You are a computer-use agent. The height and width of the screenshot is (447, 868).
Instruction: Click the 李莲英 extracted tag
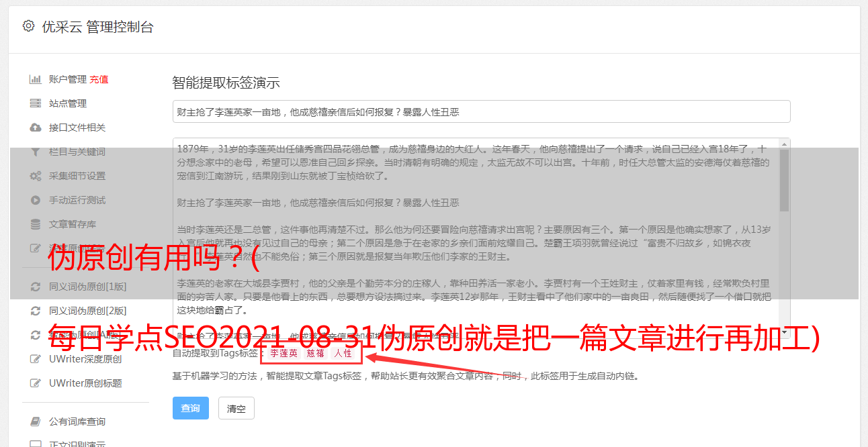click(284, 353)
